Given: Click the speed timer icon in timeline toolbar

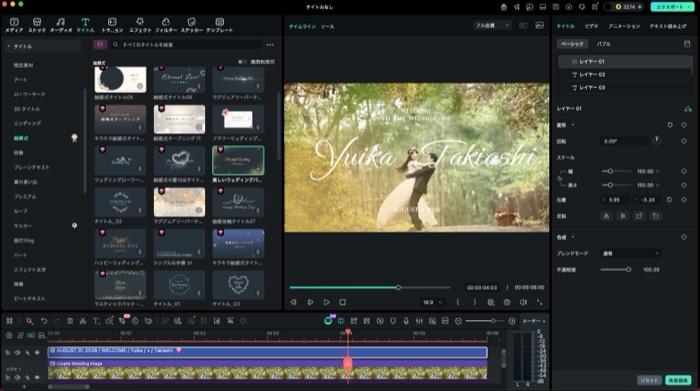Looking at the screenshot, I should pyautogui.click(x=135, y=321).
